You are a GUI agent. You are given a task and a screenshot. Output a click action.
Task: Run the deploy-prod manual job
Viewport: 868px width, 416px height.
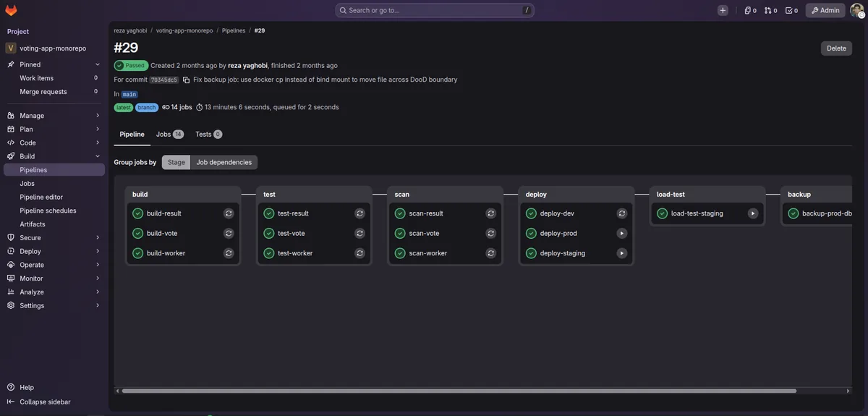[x=621, y=233]
